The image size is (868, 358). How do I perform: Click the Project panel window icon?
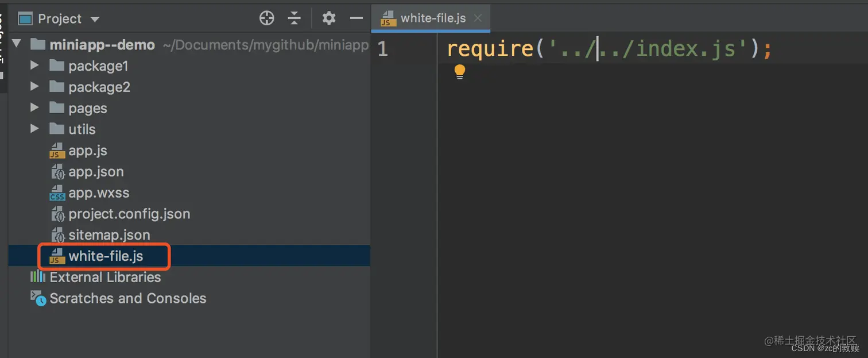pyautogui.click(x=25, y=19)
